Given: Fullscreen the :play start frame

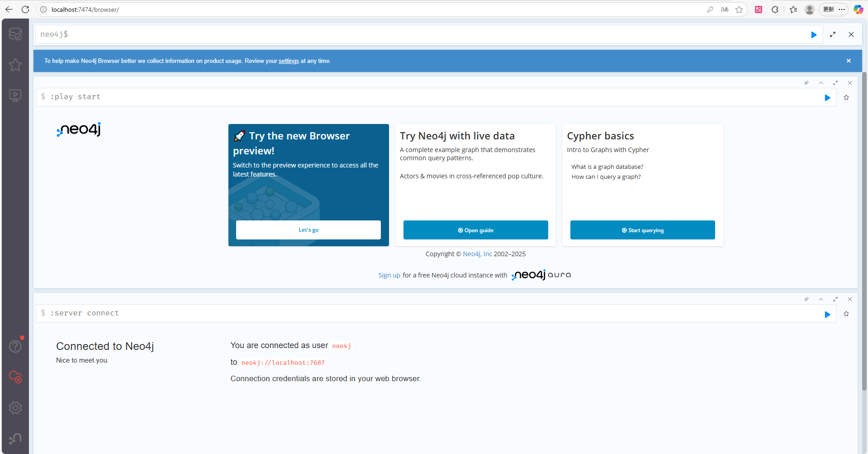Looking at the screenshot, I should pos(835,83).
